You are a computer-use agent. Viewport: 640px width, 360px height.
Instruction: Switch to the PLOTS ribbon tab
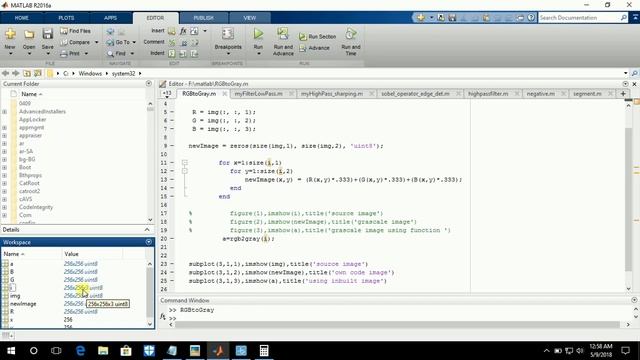click(x=66, y=18)
